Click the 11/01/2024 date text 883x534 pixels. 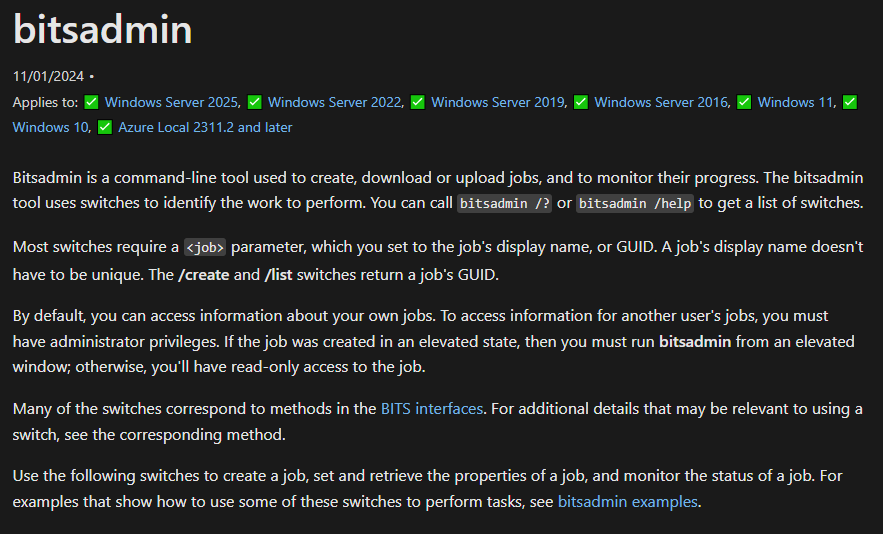click(x=48, y=76)
